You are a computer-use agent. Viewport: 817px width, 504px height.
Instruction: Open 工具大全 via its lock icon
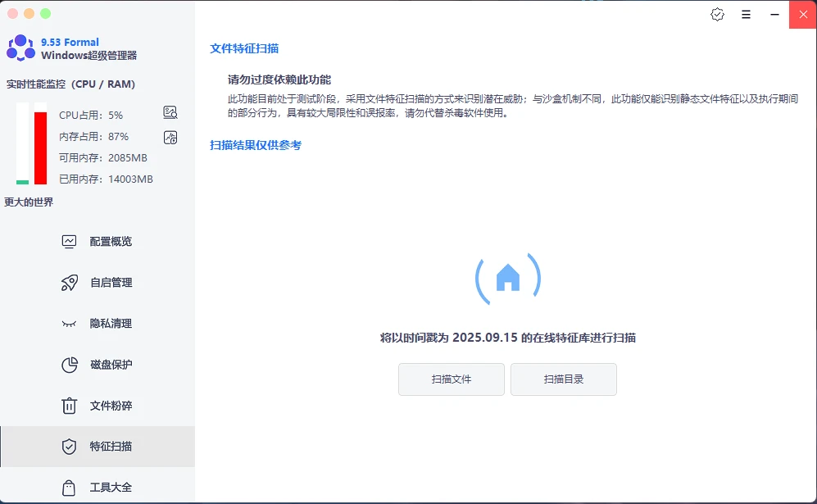click(70, 487)
